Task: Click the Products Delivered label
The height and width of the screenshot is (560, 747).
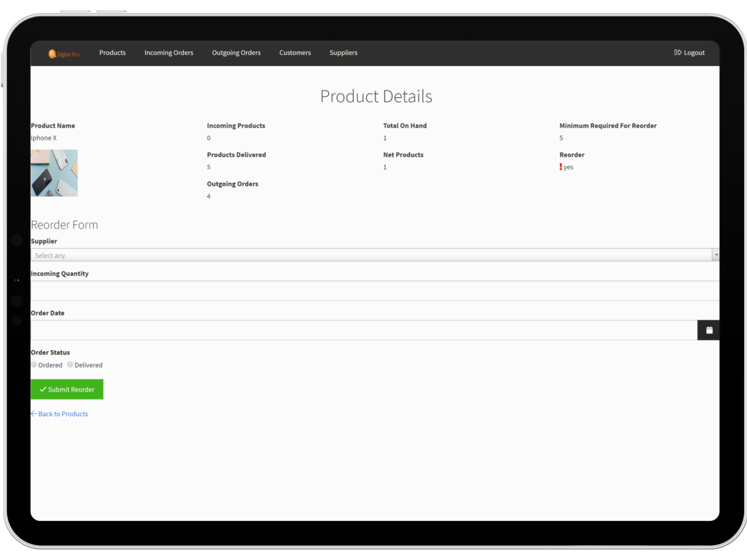Action: (236, 155)
